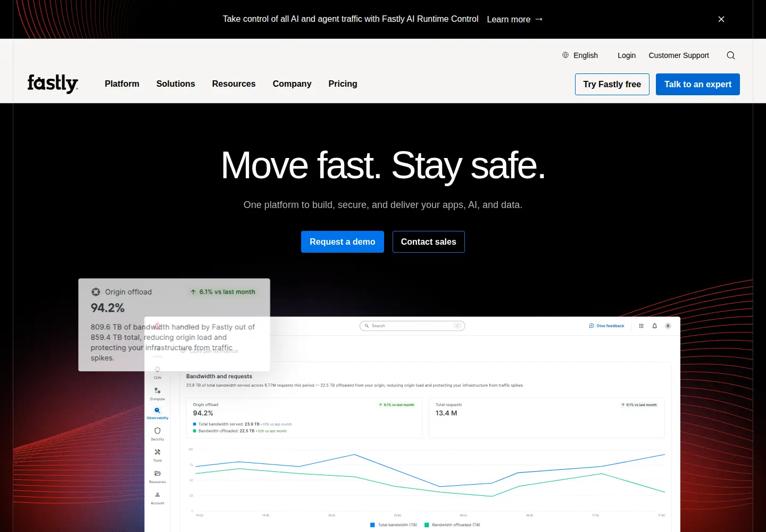Click the Total bandwidth (TB) legend swatch

(372, 525)
